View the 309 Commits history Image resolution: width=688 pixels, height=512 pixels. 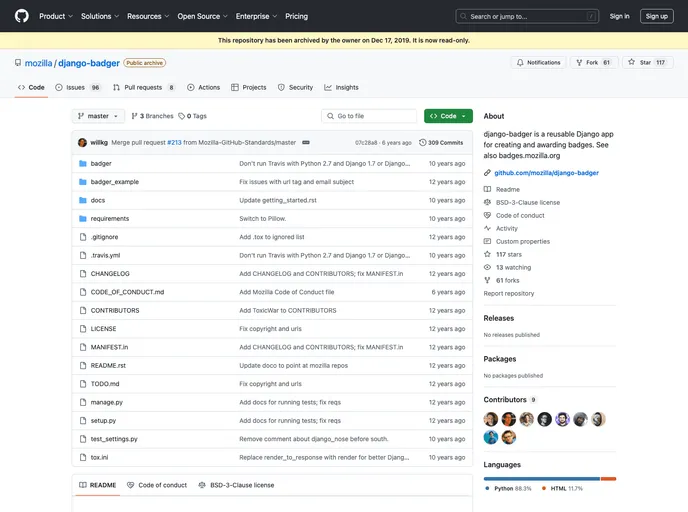441,143
